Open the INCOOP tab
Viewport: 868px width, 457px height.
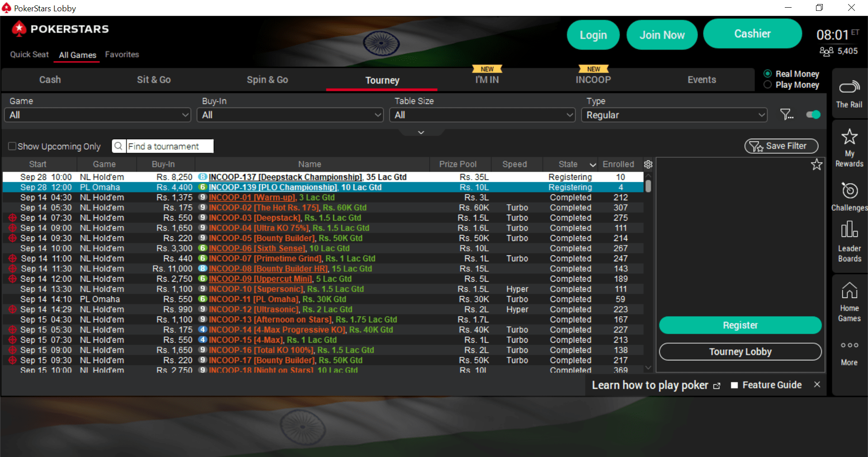(593, 80)
